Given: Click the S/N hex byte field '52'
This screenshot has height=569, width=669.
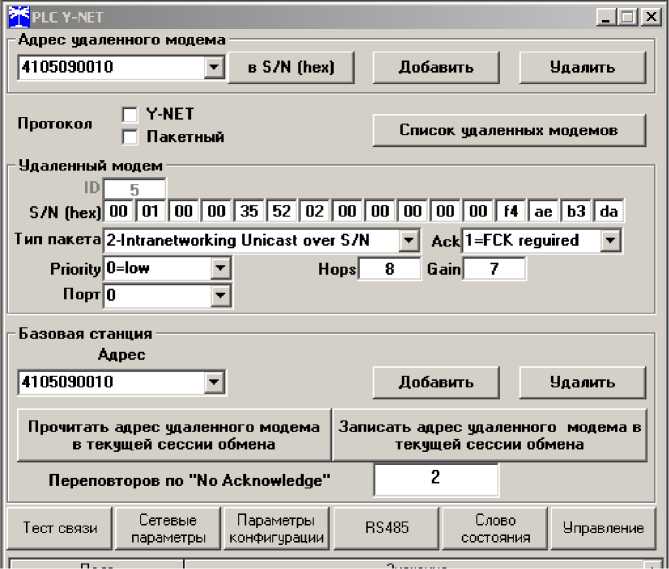Looking at the screenshot, I should pos(282,211).
